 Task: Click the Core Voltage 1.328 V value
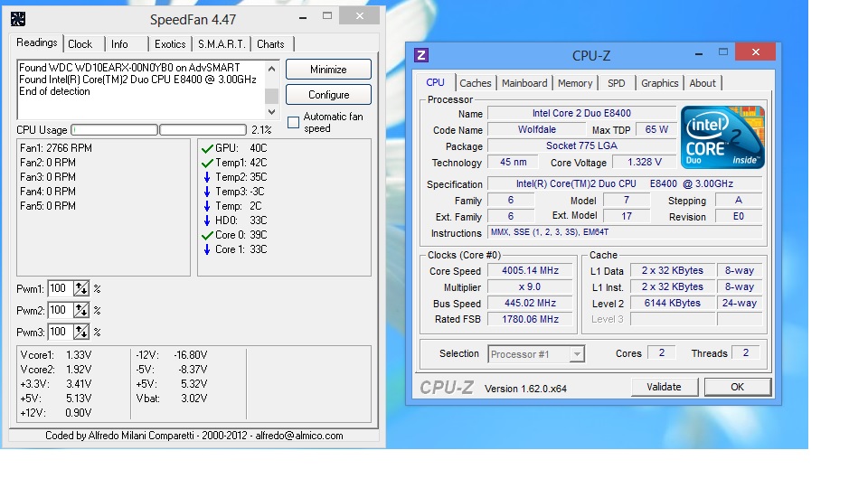click(x=645, y=162)
